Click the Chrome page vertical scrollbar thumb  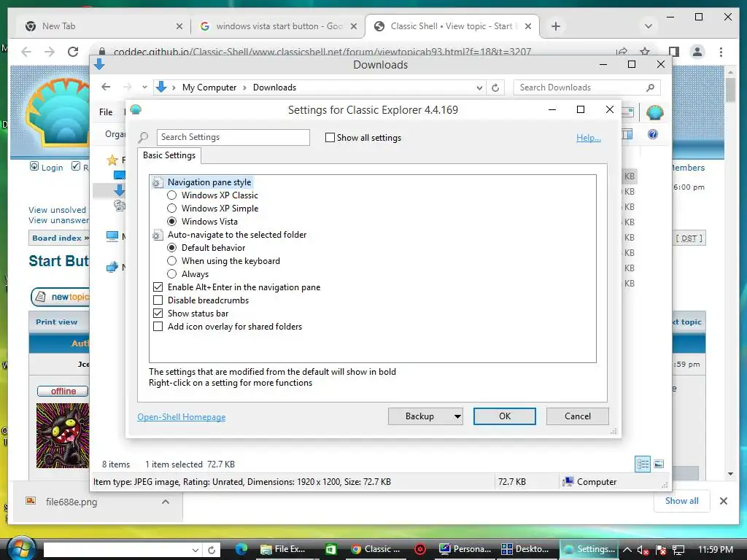pos(731,90)
